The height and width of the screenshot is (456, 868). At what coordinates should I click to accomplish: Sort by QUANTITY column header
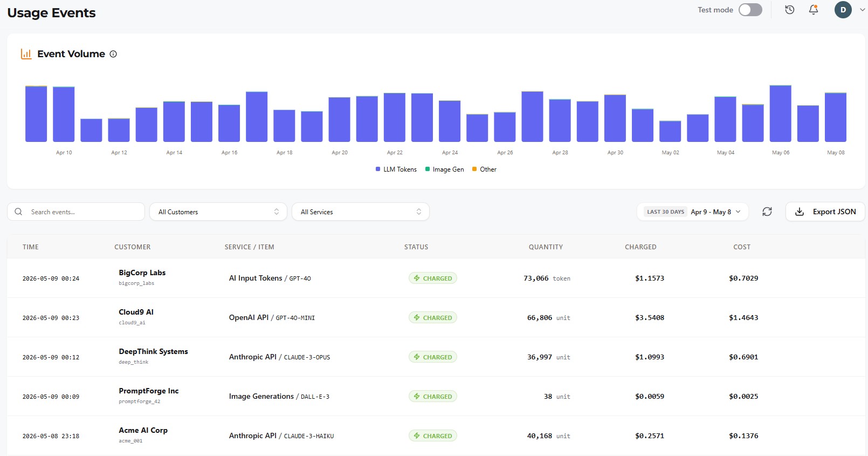tap(546, 247)
